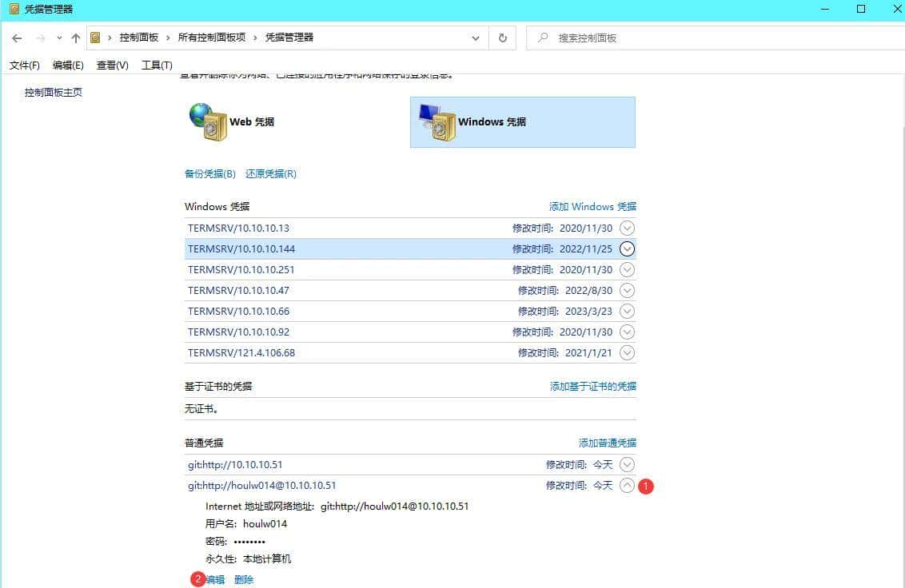
Task: Expand the git:http://10.10.10.51 credential
Action: [x=627, y=464]
